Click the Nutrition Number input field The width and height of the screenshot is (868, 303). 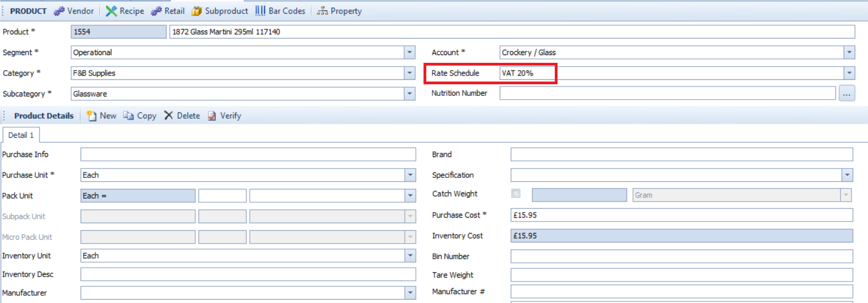(x=668, y=93)
